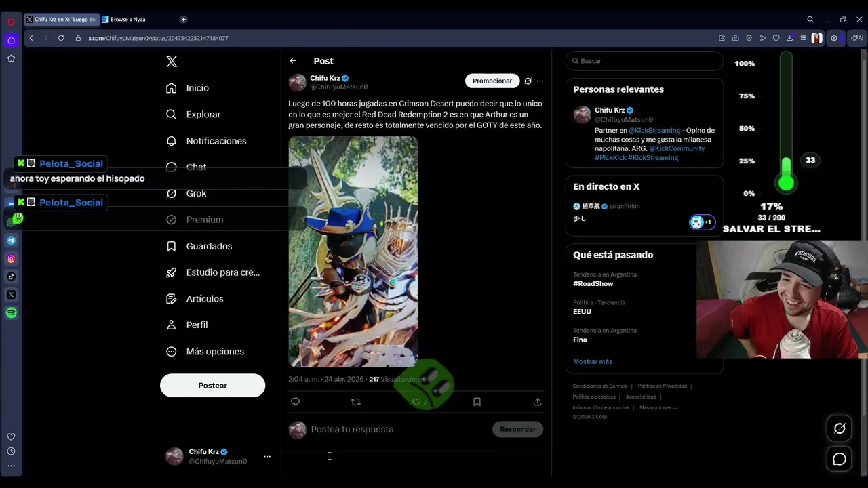The height and width of the screenshot is (488, 868).
Task: Open easy setup menu in toolbar
Action: (803, 38)
